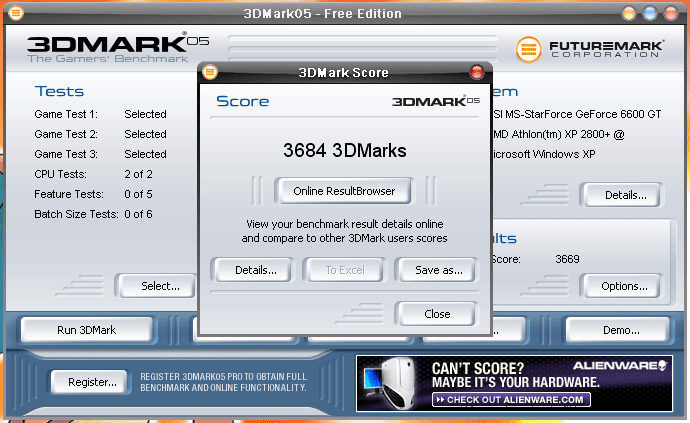Click the To Excel button
Screen dimensions: 690x423
tap(345, 270)
